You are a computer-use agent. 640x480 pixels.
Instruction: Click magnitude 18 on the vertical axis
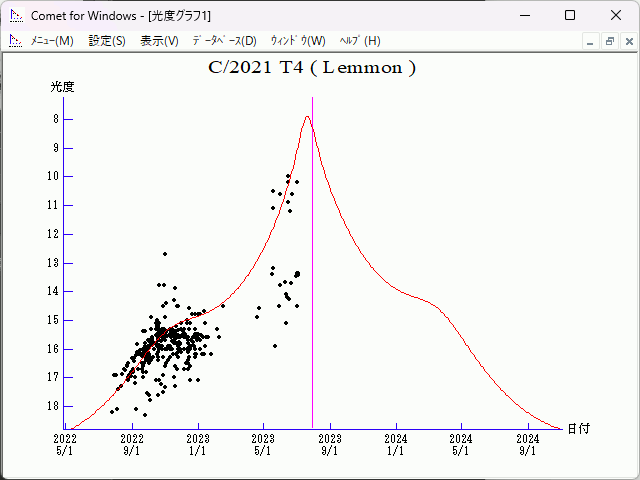tap(53, 406)
